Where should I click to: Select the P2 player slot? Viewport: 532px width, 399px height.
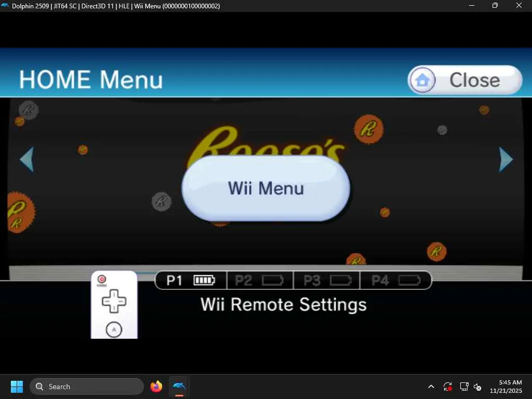click(260, 280)
